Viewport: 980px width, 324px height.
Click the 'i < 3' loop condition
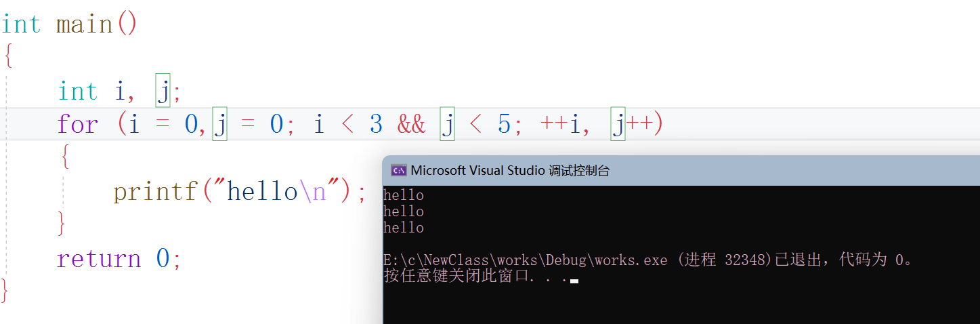click(x=348, y=125)
